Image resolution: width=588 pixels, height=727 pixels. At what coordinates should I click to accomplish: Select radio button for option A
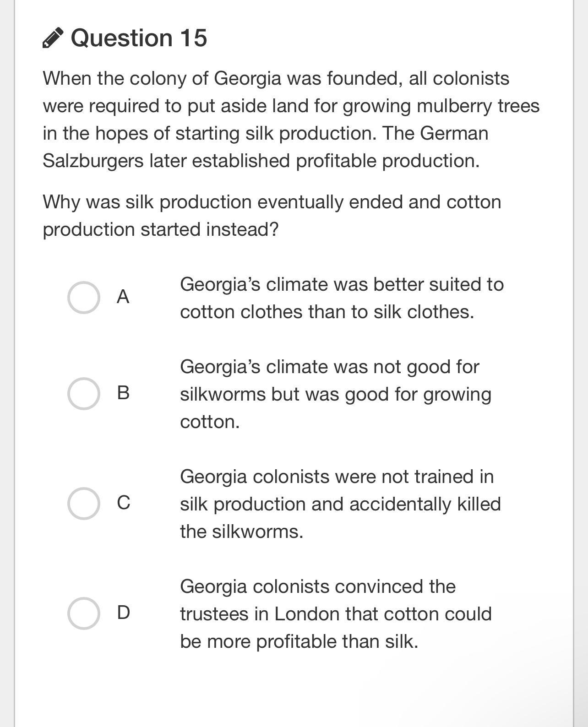click(x=84, y=298)
